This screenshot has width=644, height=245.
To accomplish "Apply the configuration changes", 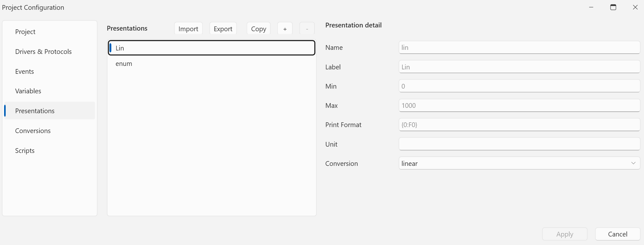I will click(565, 234).
